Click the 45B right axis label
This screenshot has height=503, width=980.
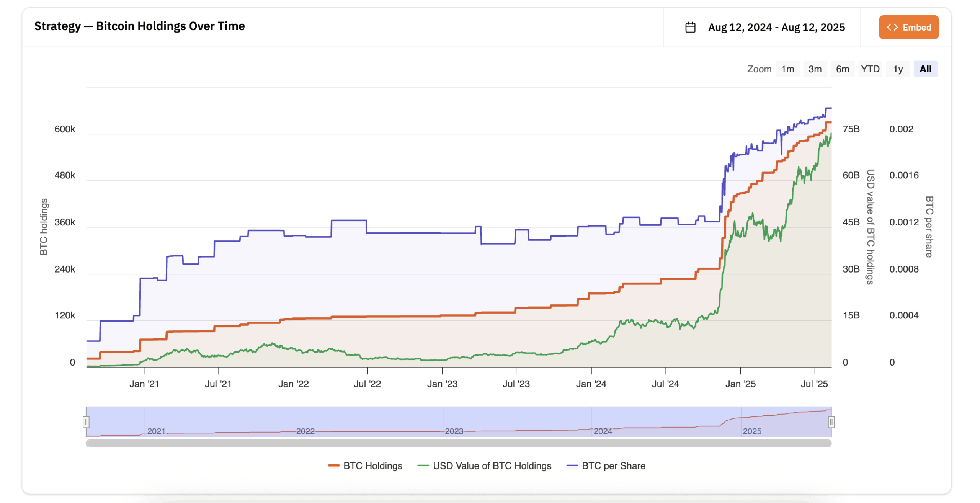tap(851, 222)
